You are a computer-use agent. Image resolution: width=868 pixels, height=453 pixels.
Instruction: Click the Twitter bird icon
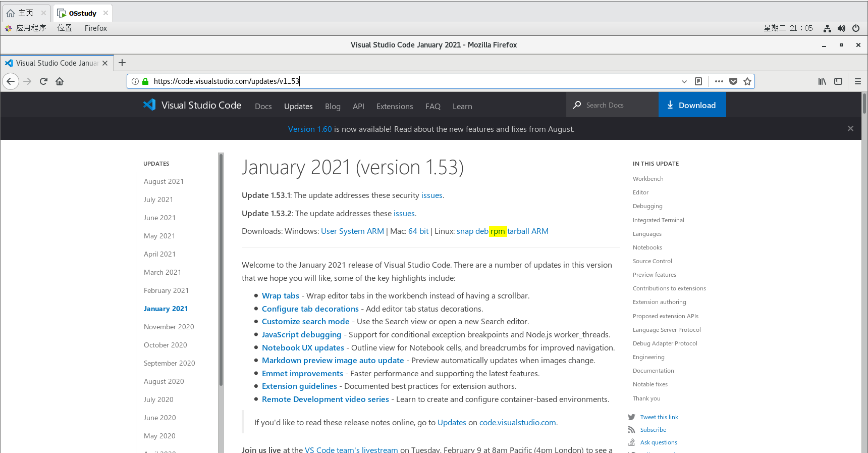pyautogui.click(x=631, y=417)
